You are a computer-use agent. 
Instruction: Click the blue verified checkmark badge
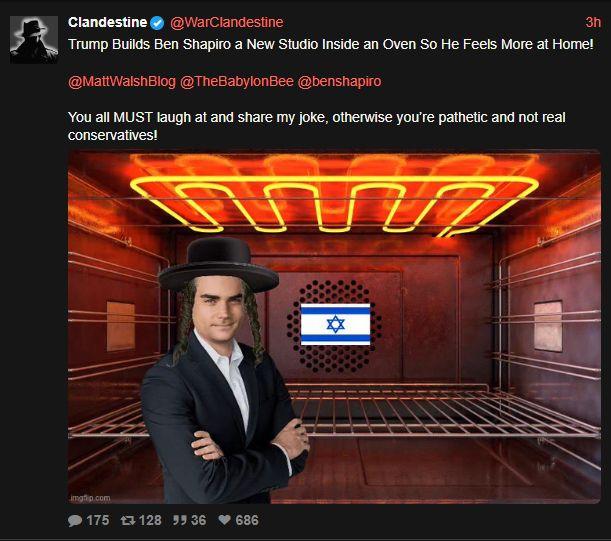coord(157,23)
